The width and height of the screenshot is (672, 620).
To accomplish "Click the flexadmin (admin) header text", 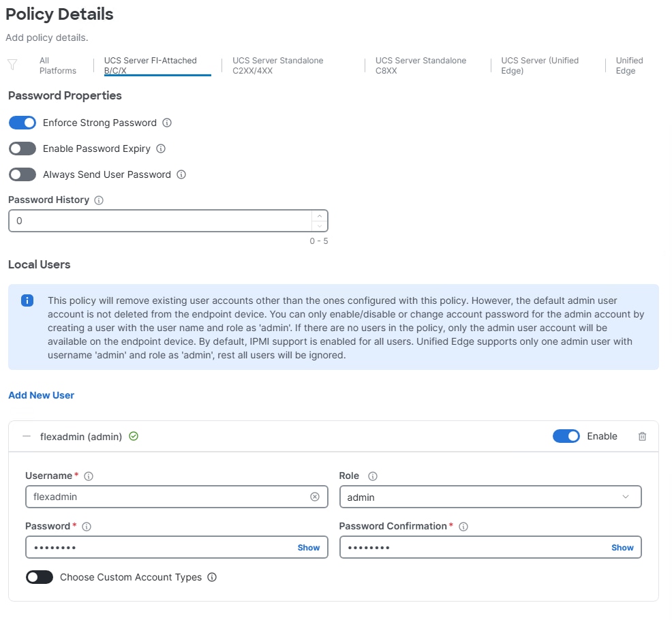I will (81, 437).
